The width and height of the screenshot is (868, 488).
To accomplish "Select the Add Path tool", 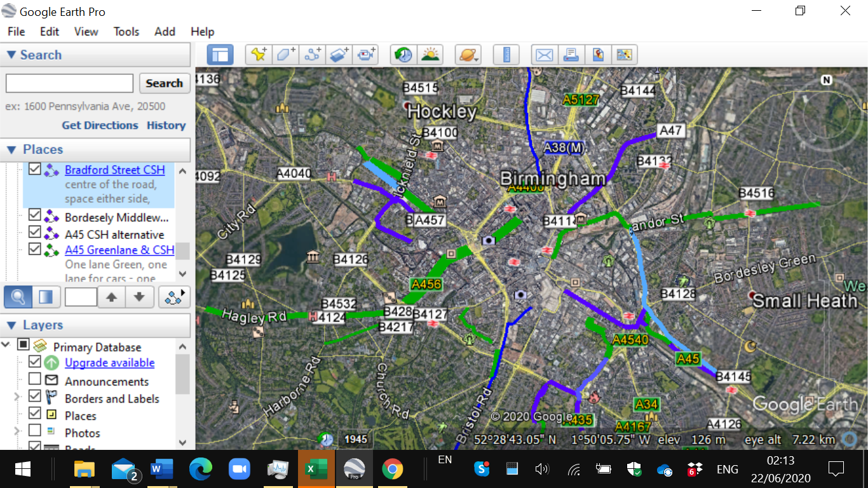I will (x=312, y=55).
